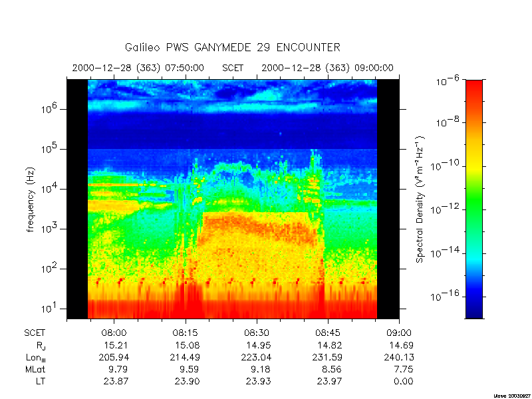Click the 10^-14 colorbar label
532x399 pixels.
pyautogui.click(x=444, y=253)
